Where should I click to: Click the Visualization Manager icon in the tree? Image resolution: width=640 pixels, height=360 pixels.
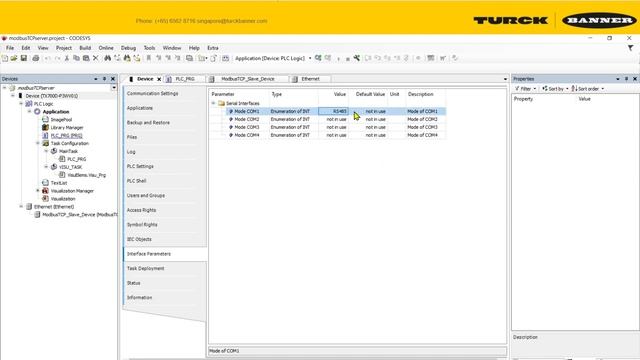click(x=45, y=191)
